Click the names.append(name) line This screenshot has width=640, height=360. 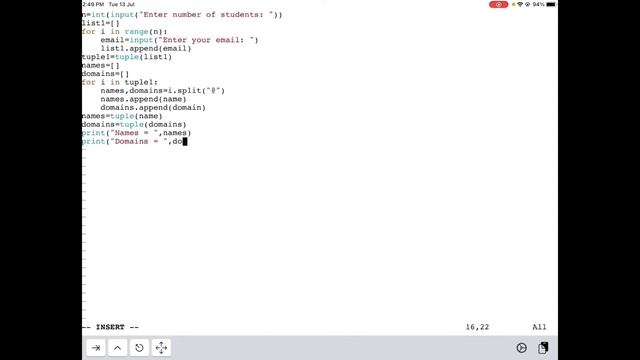(x=143, y=99)
